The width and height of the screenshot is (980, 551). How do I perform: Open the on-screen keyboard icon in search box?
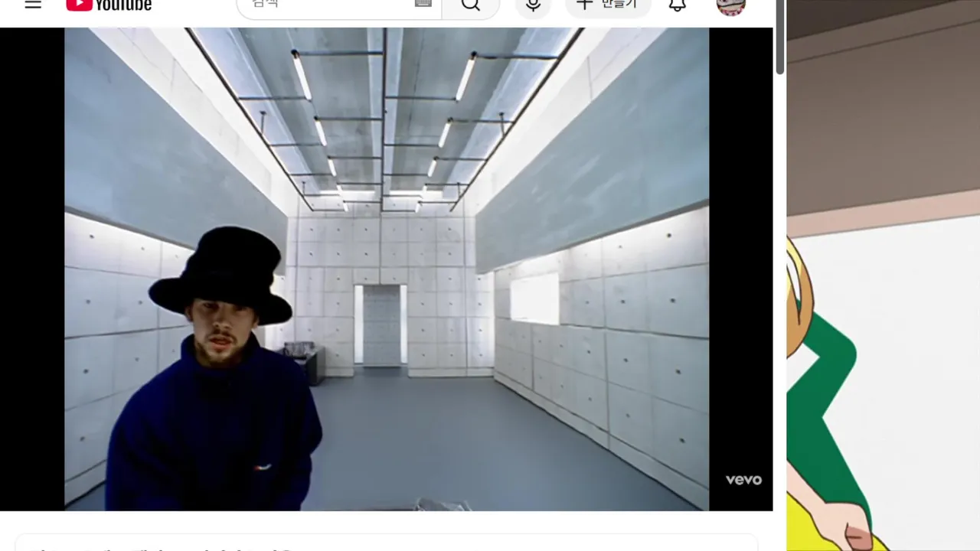point(423,4)
